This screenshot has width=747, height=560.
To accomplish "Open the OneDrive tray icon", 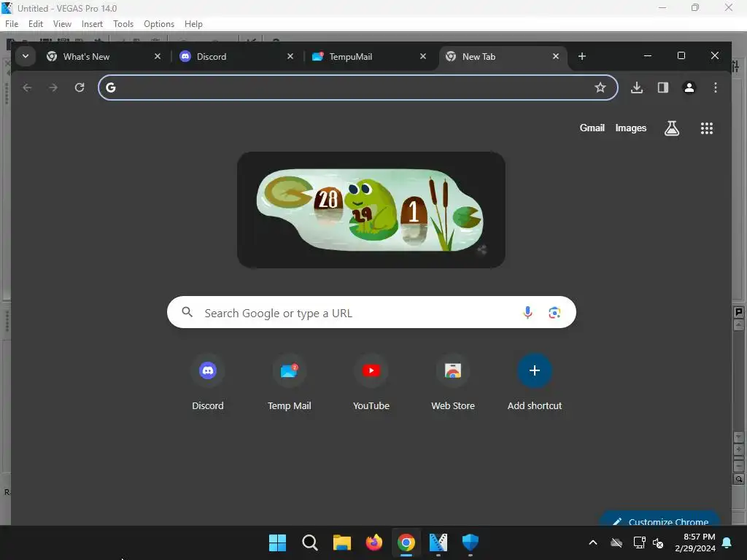I will (x=616, y=542).
